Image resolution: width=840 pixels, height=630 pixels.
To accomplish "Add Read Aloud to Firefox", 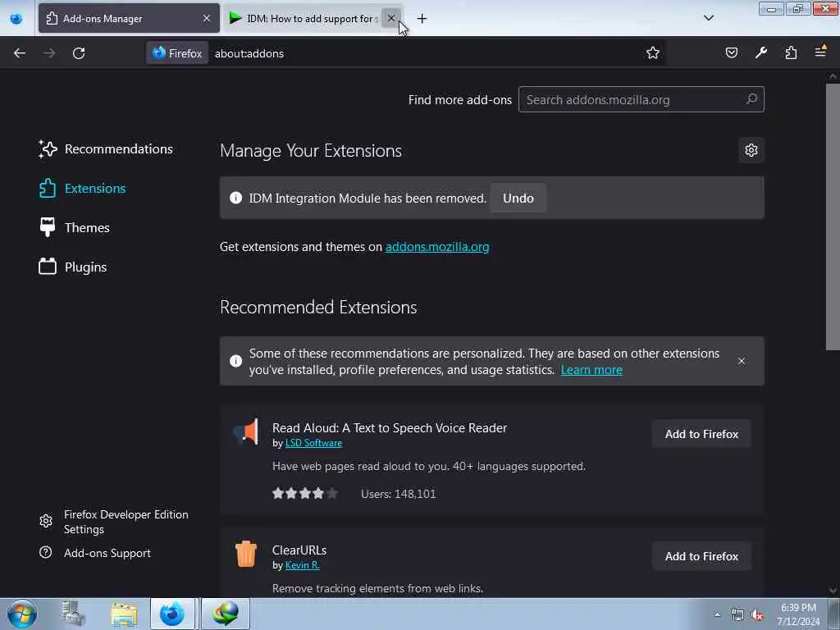I will tap(702, 434).
